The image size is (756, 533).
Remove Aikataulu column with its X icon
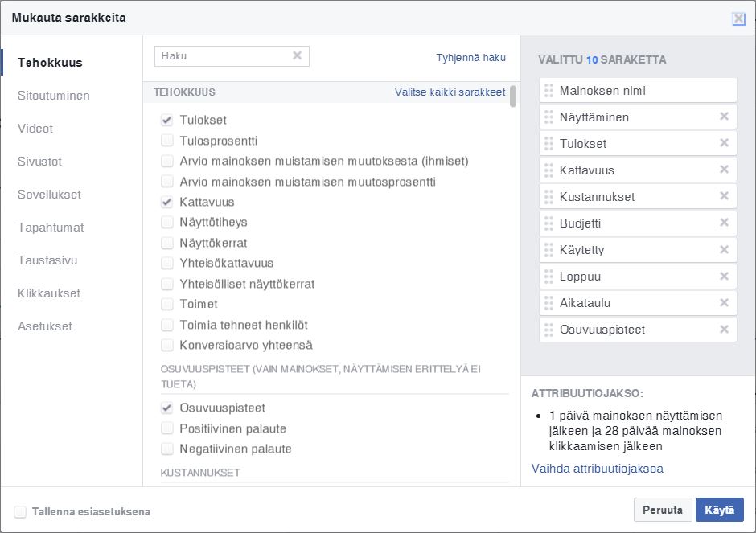(724, 302)
